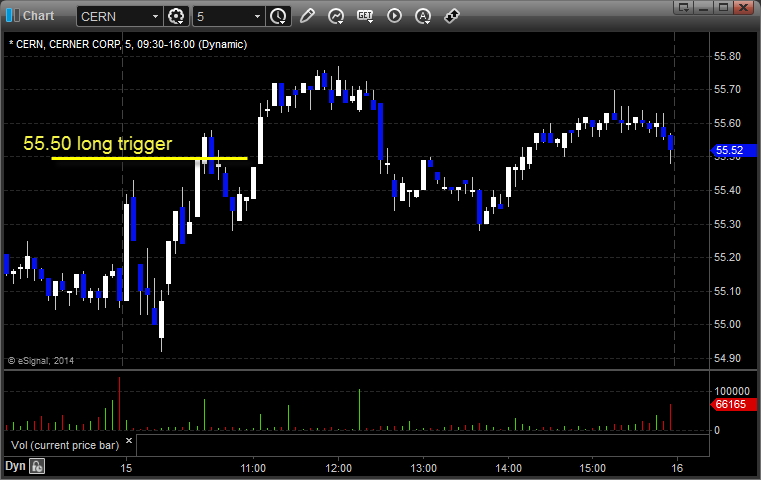Open the window options dropdown icon

(x=684, y=7)
